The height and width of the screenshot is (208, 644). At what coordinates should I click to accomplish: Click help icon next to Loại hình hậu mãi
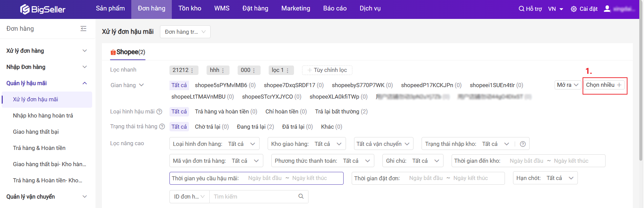pyautogui.click(x=159, y=112)
